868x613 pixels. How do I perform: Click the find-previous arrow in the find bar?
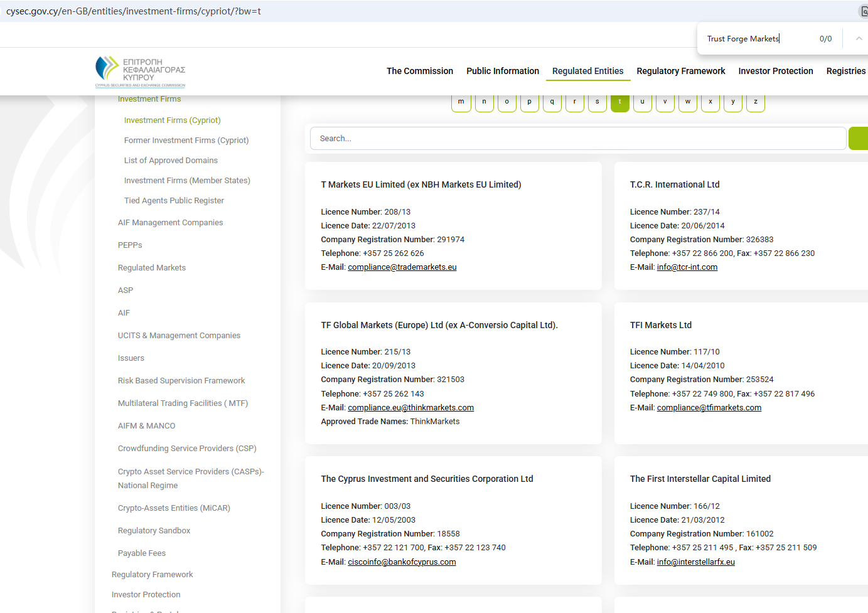click(x=859, y=39)
